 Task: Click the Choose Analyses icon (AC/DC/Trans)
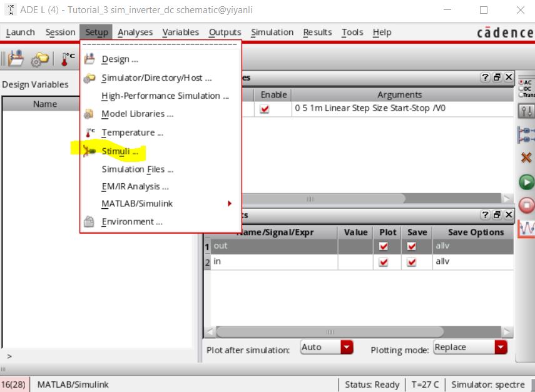tap(526, 88)
